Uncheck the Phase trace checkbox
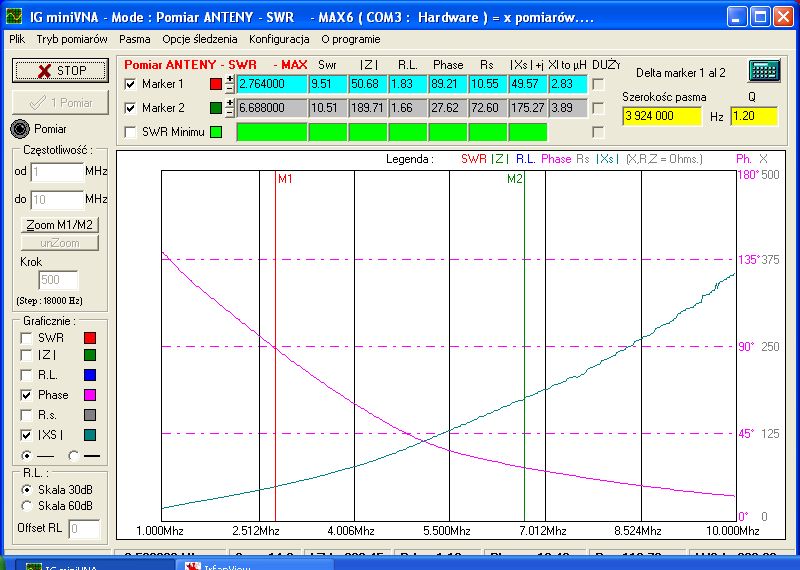 point(25,396)
